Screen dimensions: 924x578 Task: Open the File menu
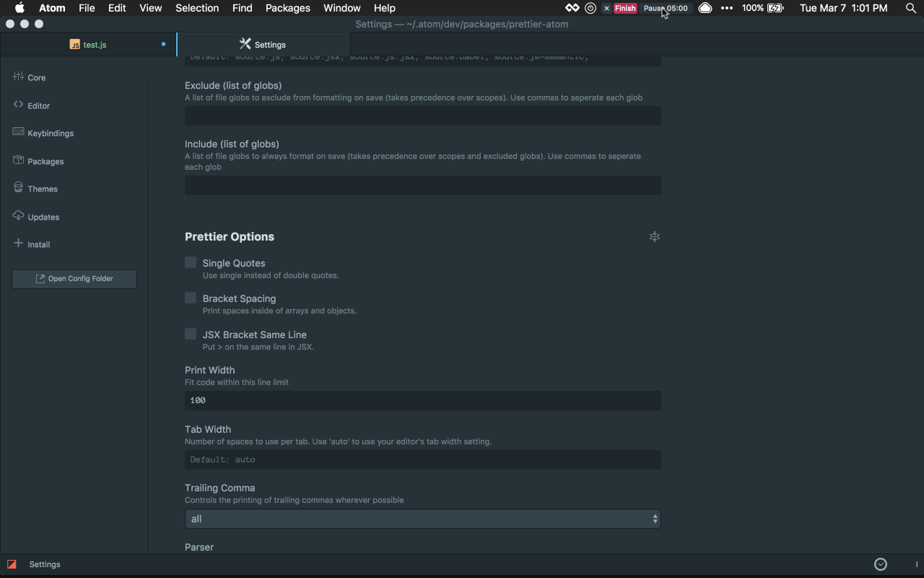pos(87,8)
